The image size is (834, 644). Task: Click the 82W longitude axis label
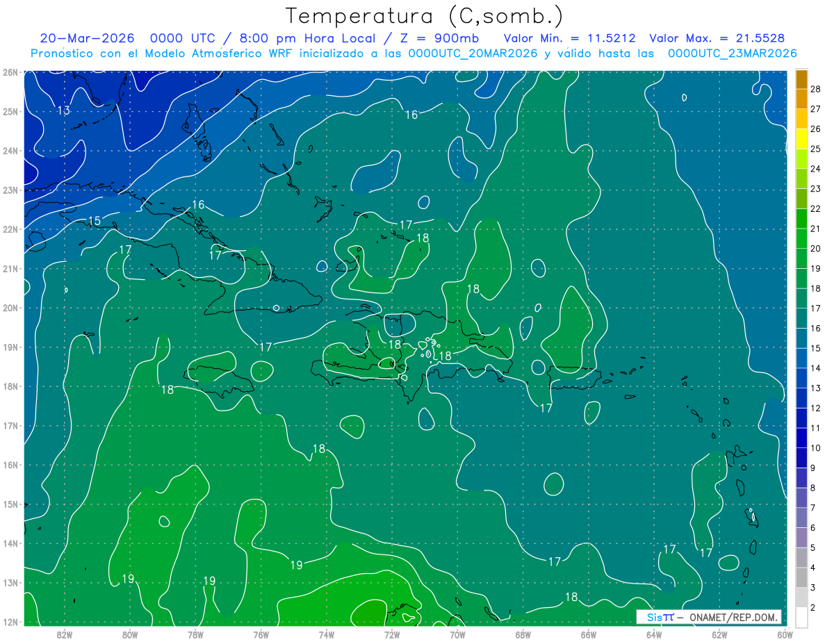[65, 634]
